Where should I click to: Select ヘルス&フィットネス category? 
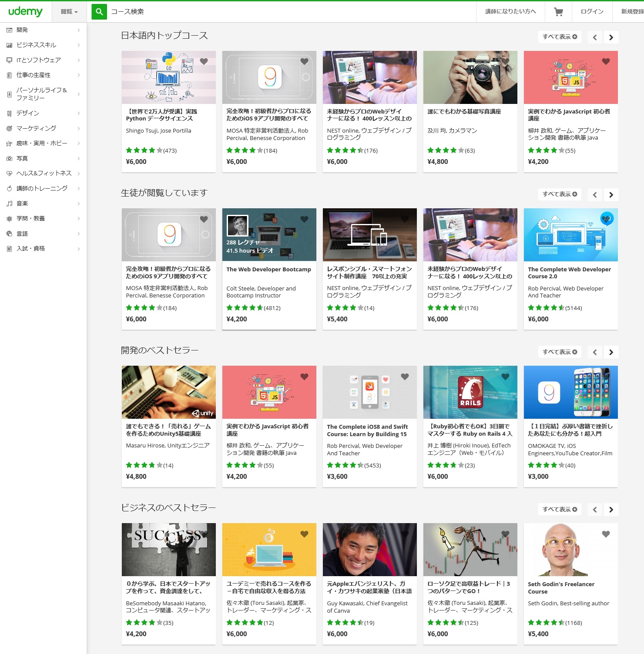pos(44,174)
